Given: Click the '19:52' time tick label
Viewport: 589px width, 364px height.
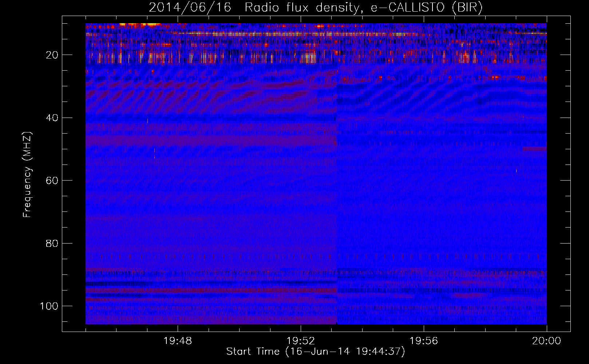Looking at the screenshot, I should [301, 341].
